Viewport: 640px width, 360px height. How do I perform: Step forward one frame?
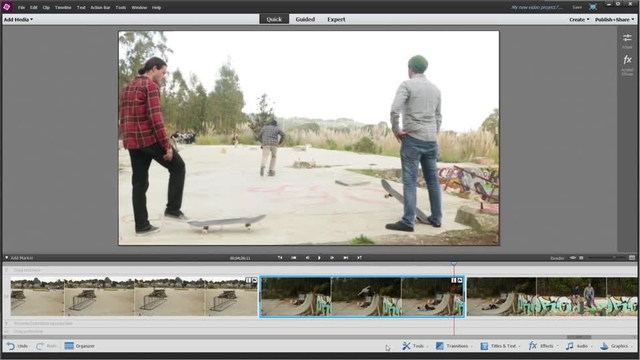tap(332, 258)
